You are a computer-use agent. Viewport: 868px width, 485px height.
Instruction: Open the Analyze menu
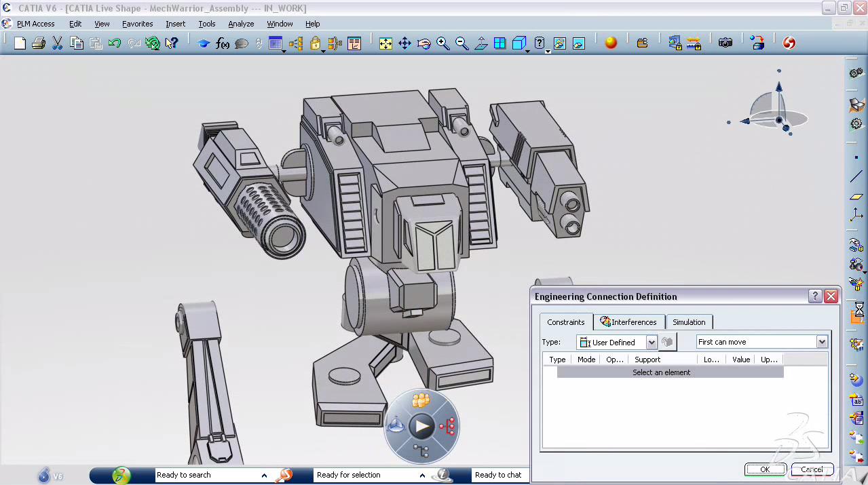241,24
